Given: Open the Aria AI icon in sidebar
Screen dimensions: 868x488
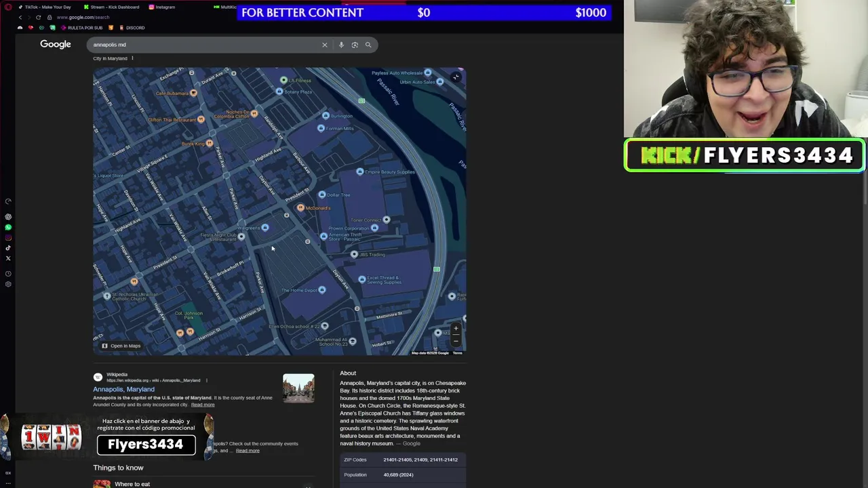Looking at the screenshot, I should 8,217.
